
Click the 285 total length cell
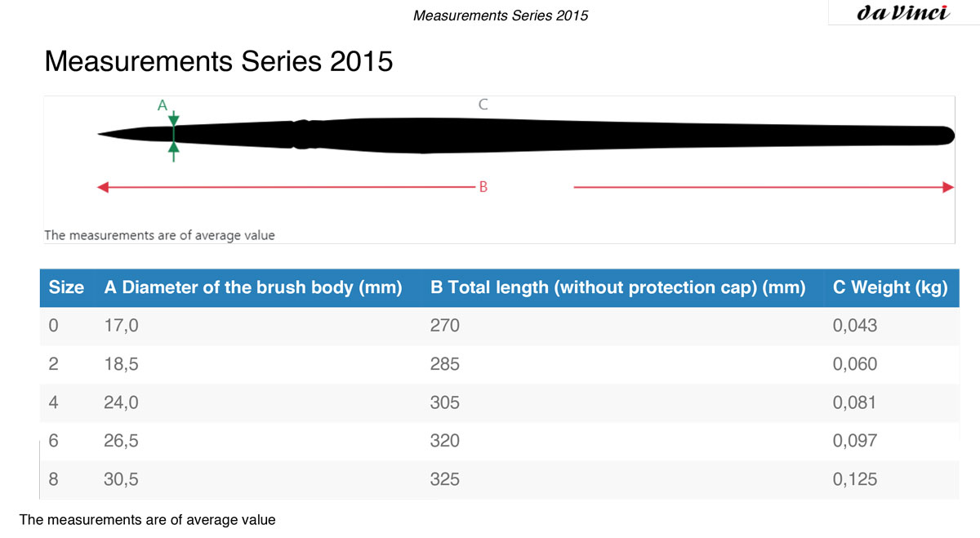point(445,364)
